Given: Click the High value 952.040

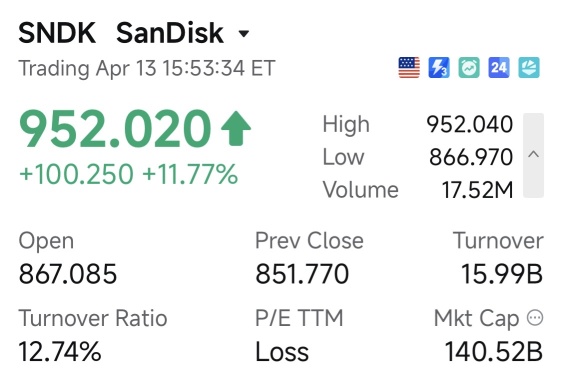Looking at the screenshot, I should tap(470, 124).
